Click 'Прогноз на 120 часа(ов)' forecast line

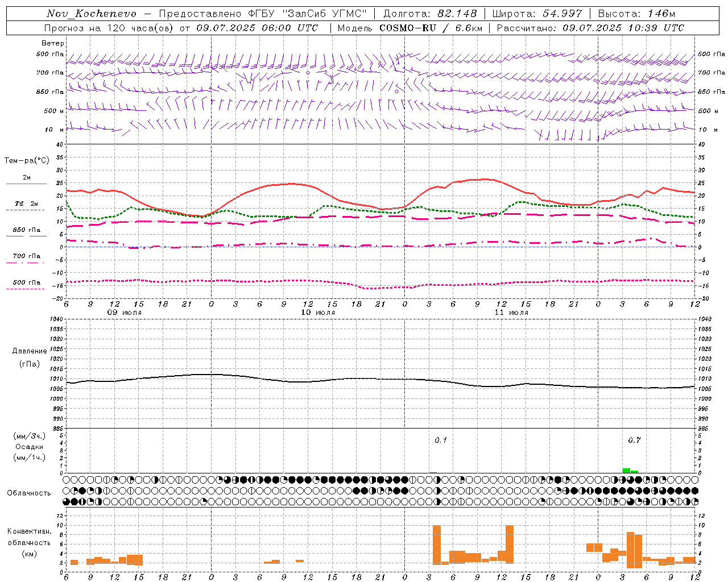181,28
